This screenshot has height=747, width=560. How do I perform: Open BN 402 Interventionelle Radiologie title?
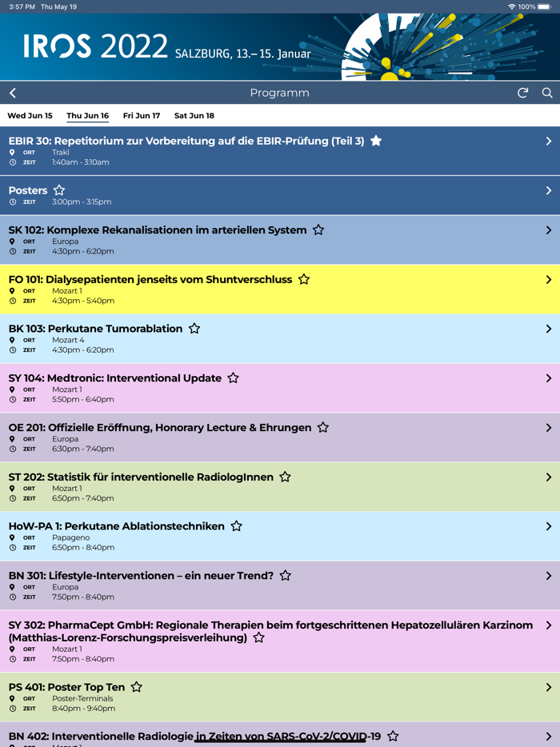pos(195,737)
